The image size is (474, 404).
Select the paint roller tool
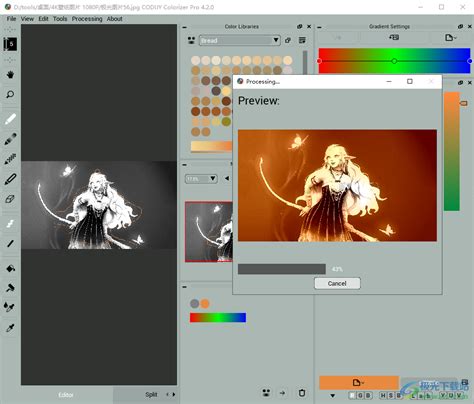pos(10,288)
